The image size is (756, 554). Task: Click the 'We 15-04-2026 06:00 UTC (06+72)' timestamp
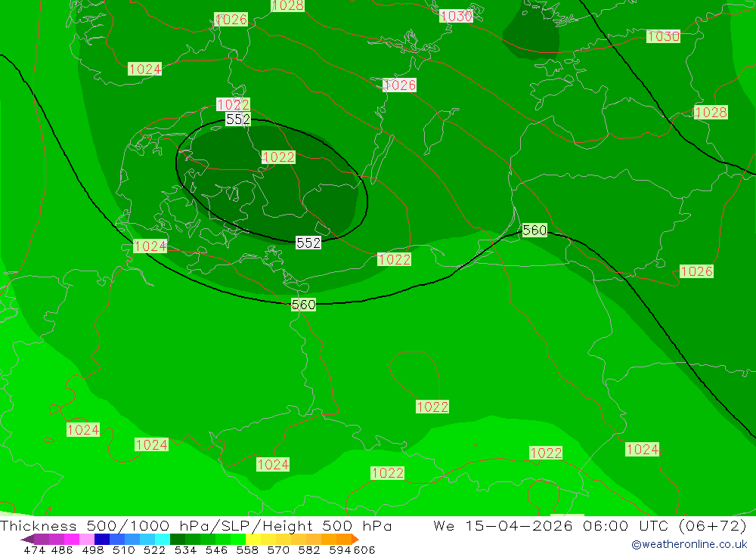click(590, 525)
